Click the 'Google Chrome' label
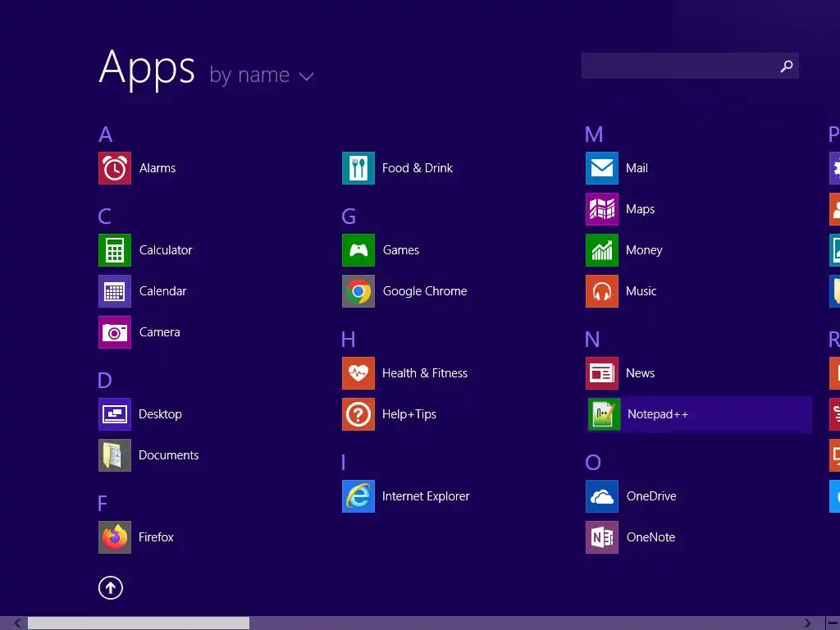 425,291
